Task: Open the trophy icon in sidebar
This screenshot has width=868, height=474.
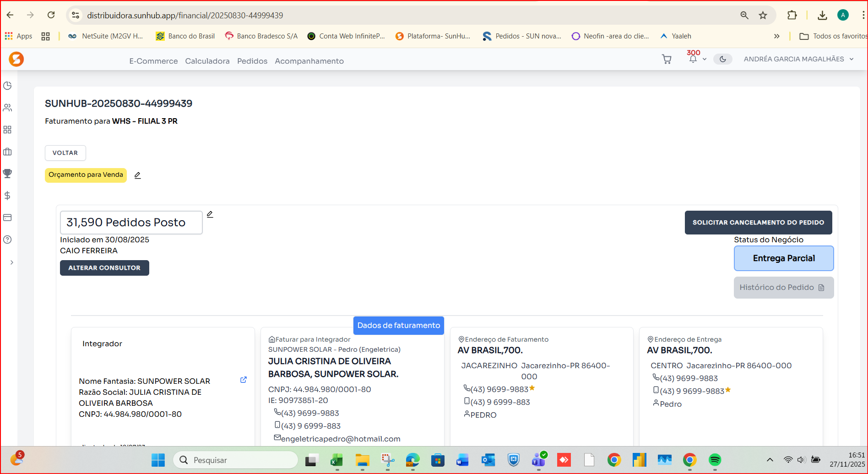Action: 7,174
